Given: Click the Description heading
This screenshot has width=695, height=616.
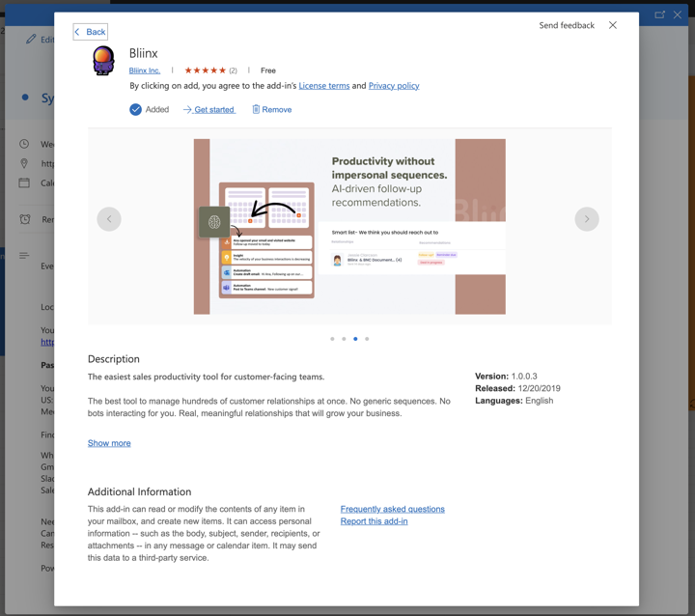Looking at the screenshot, I should 114,359.
